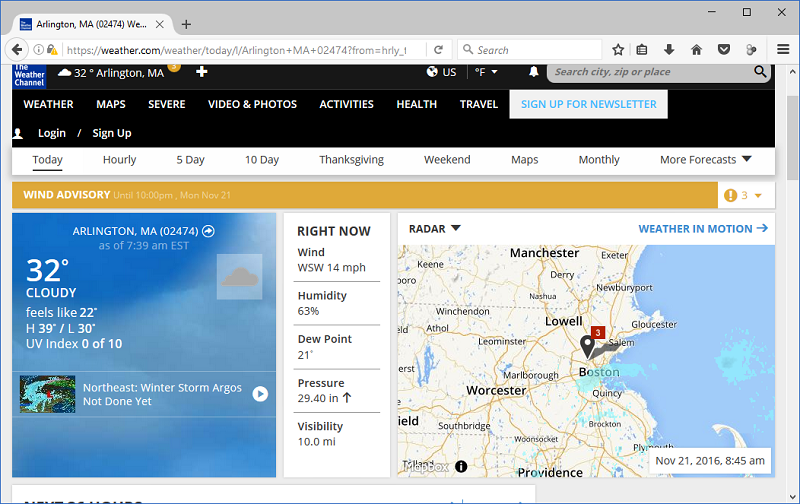
Task: Click the location pin on the radar map
Action: click(x=588, y=347)
